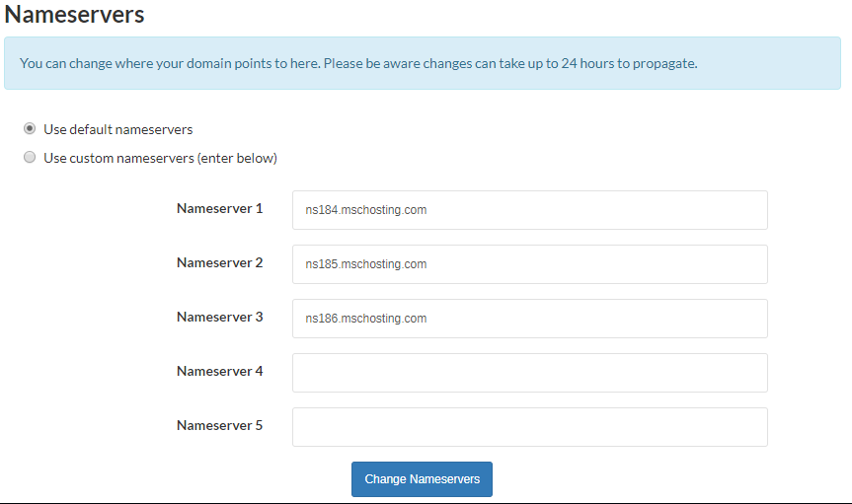Viewport: 852px width, 504px height.
Task: Click into the empty Nameserver 5 field
Action: 530,427
